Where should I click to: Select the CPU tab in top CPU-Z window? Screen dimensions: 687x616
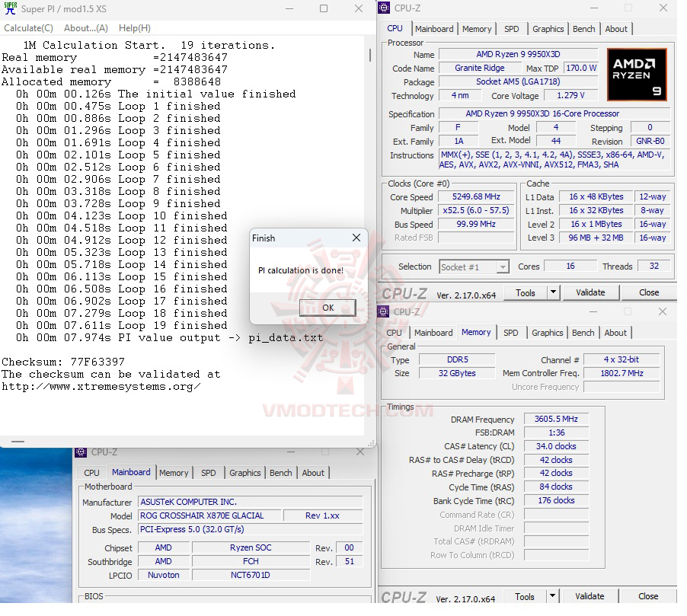395,28
